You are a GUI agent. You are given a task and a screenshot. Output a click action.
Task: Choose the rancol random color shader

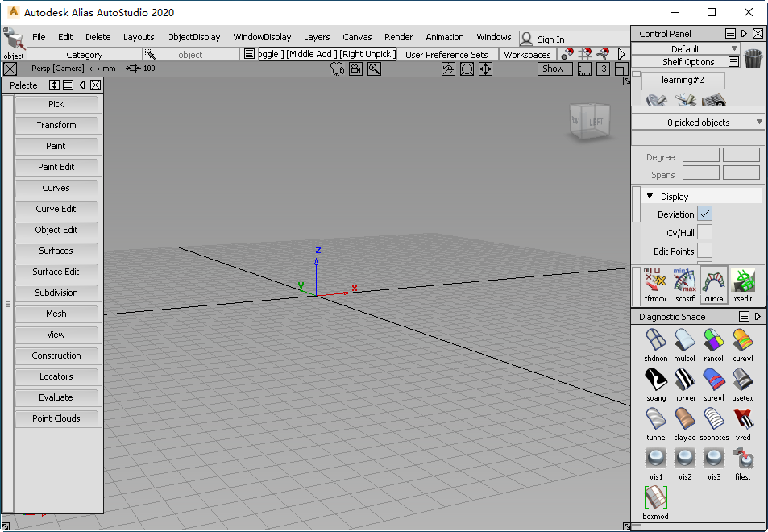714,339
